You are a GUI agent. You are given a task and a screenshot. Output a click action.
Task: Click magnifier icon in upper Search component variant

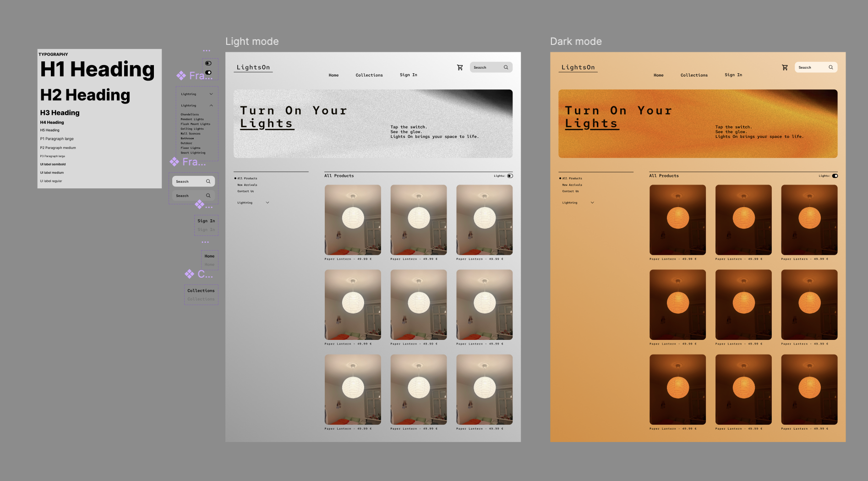pos(208,181)
